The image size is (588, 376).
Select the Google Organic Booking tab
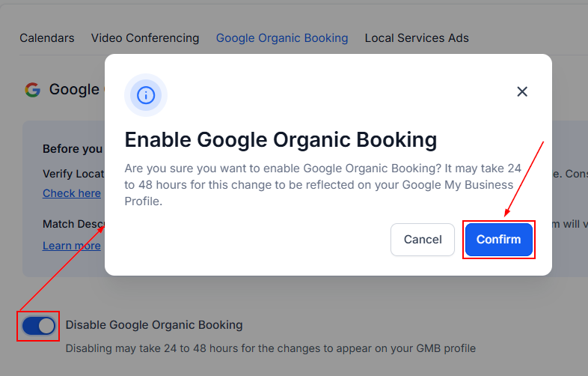(282, 37)
